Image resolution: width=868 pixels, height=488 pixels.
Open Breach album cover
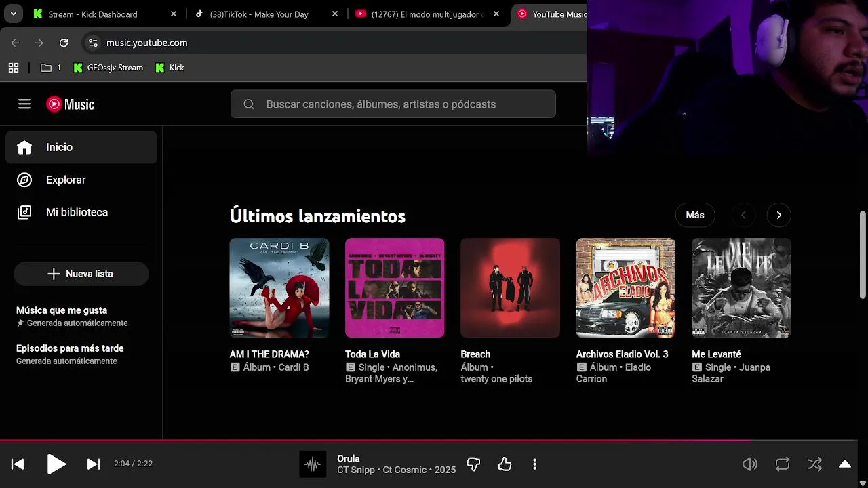[510, 287]
